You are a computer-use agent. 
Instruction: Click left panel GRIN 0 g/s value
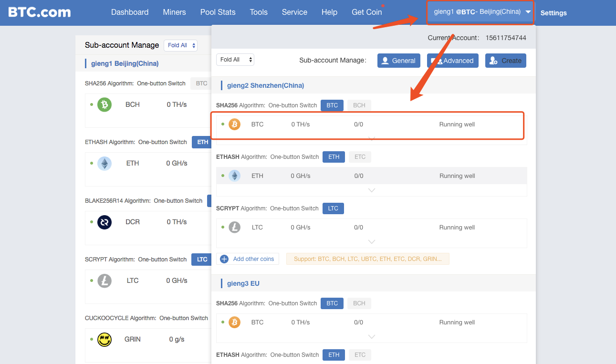tap(177, 340)
